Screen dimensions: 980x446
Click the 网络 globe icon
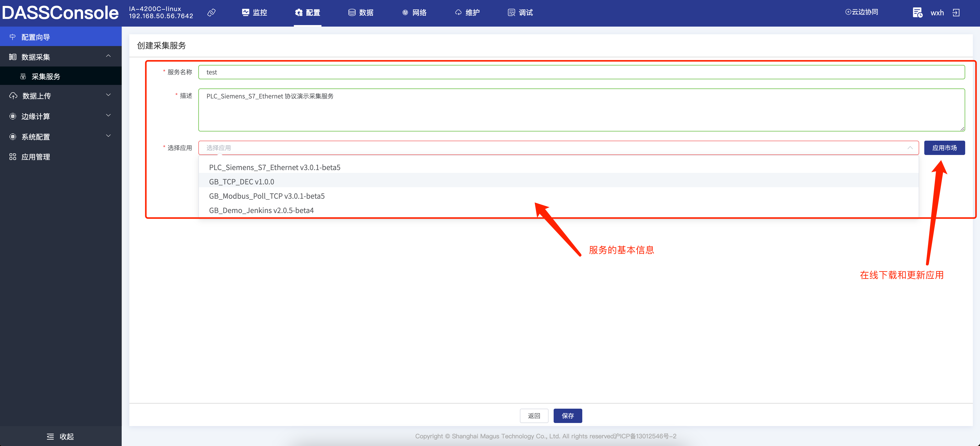[405, 13]
